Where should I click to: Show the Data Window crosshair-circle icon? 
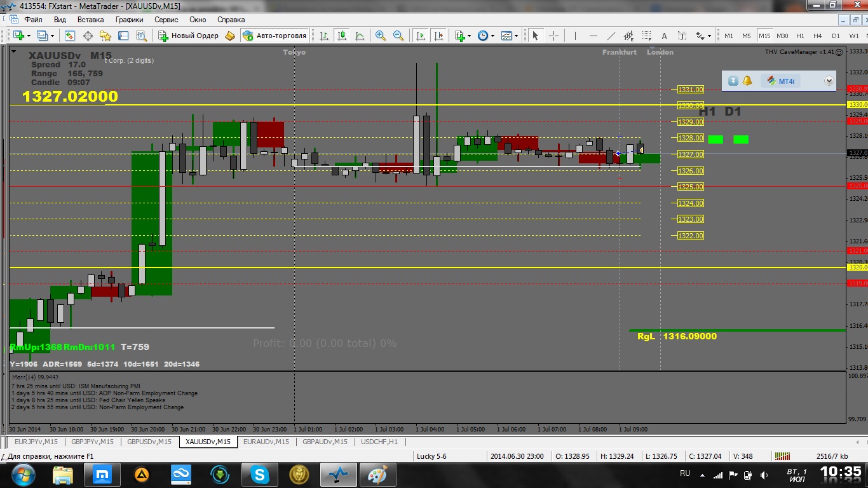click(88, 36)
